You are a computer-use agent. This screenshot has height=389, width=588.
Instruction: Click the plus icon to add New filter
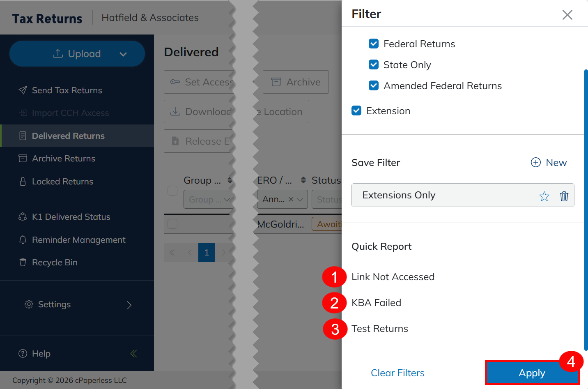[x=536, y=163]
